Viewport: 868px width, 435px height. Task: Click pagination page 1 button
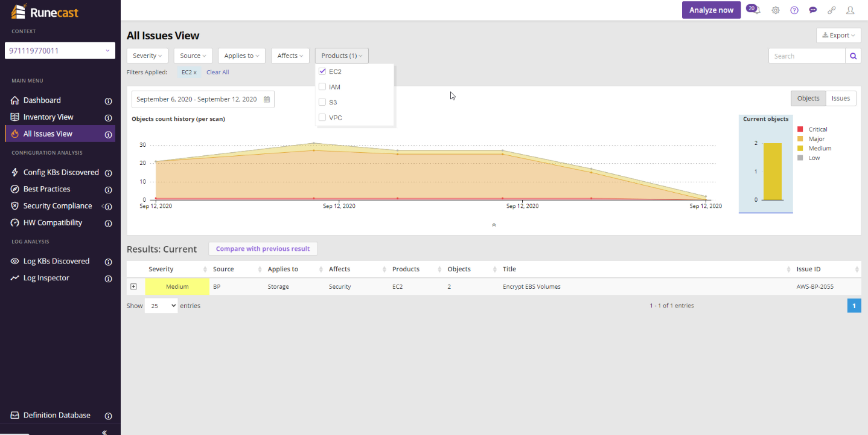point(854,306)
